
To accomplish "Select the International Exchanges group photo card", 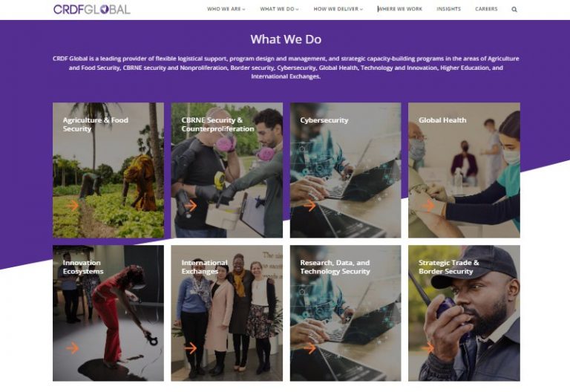I will point(227,313).
